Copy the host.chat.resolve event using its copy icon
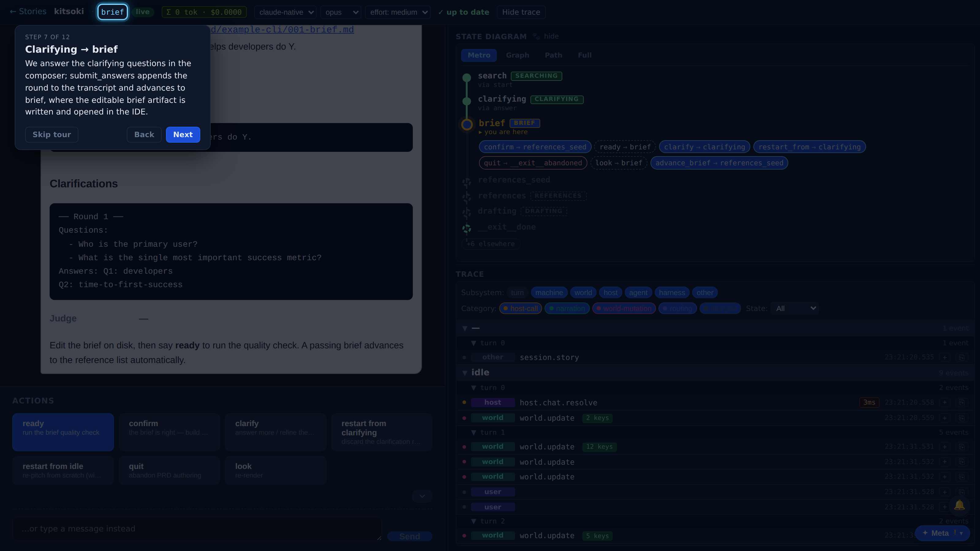The image size is (980, 551). pyautogui.click(x=961, y=402)
